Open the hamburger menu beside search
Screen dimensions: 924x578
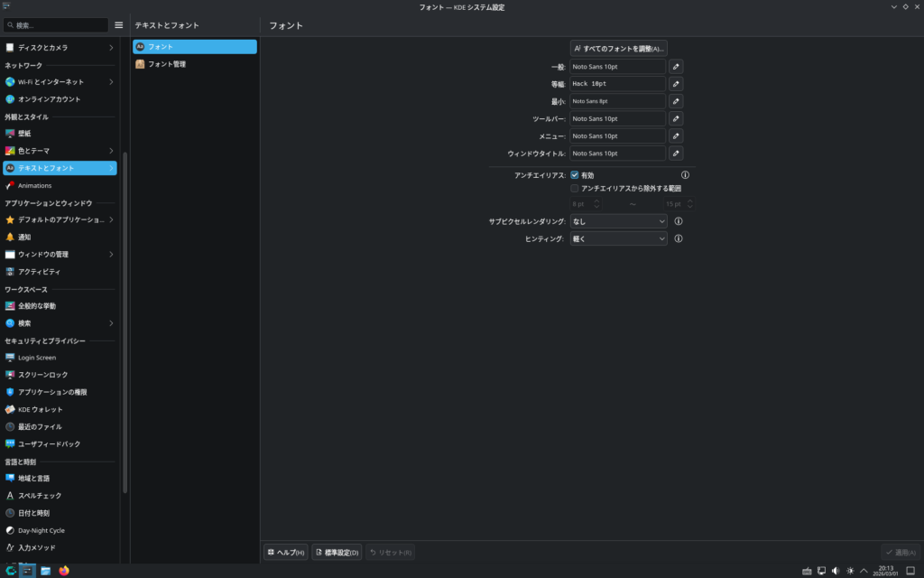118,25
